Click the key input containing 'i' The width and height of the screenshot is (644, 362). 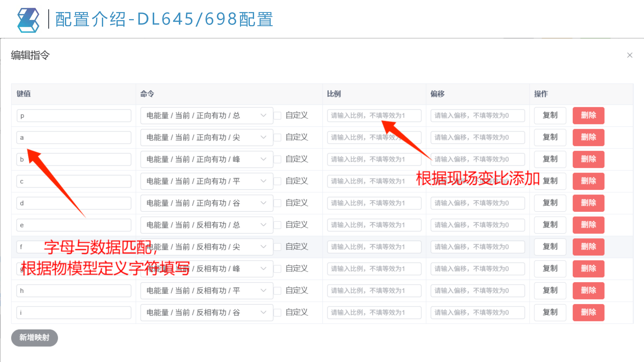[73, 312]
